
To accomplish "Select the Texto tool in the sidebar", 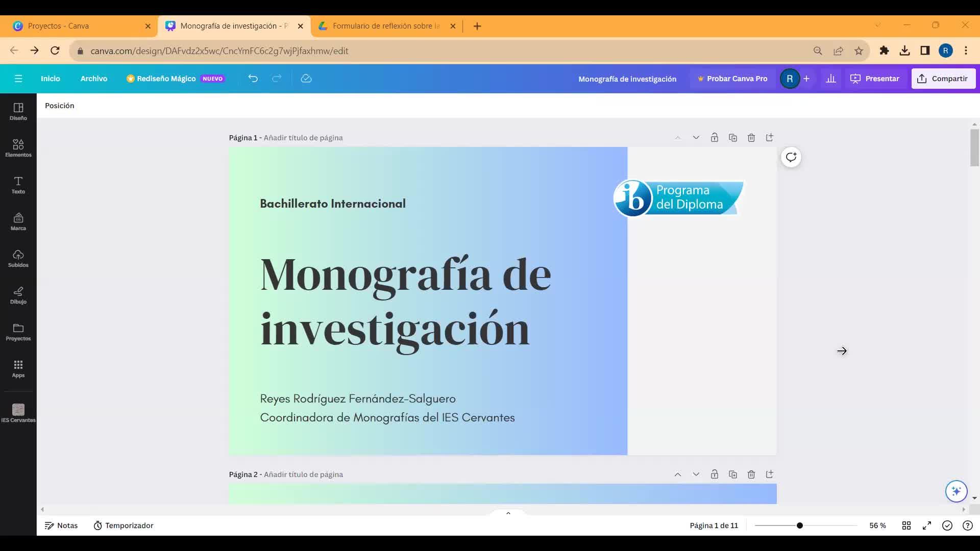I will pyautogui.click(x=18, y=185).
